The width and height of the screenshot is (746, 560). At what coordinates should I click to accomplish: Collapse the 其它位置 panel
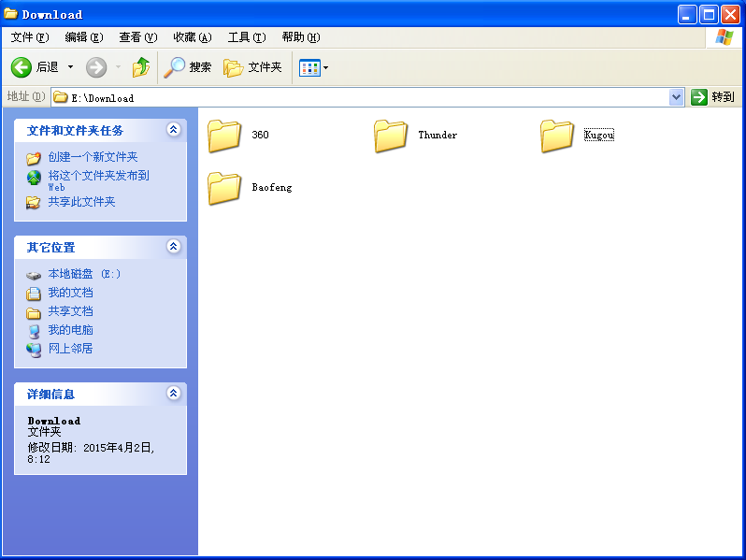pyautogui.click(x=173, y=247)
